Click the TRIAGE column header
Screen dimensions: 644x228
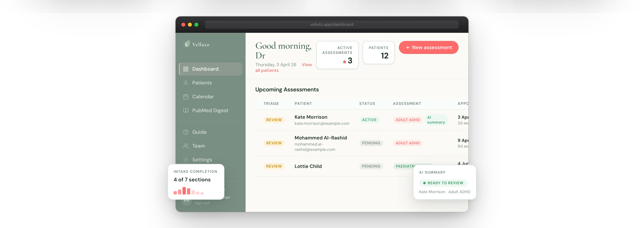click(271, 104)
